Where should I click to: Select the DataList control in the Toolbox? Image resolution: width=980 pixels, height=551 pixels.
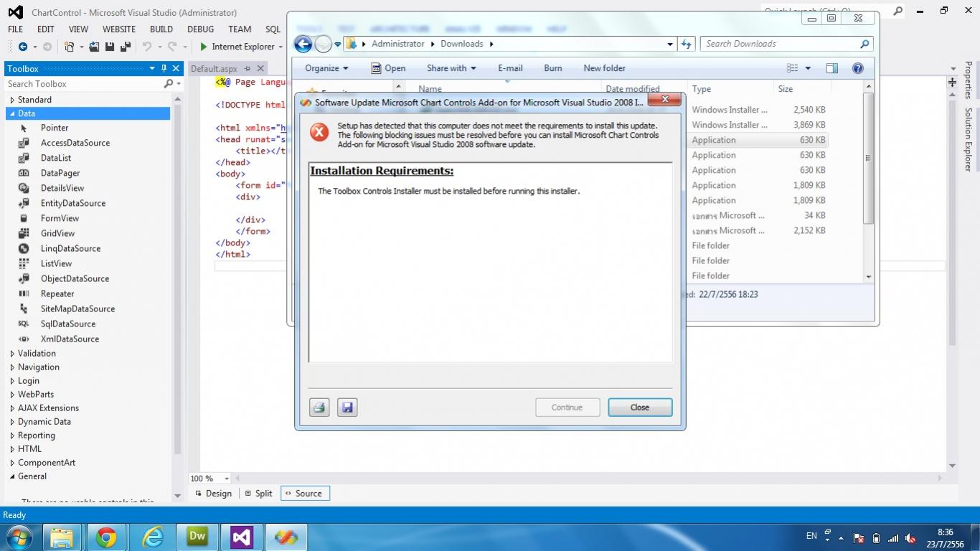tap(56, 158)
